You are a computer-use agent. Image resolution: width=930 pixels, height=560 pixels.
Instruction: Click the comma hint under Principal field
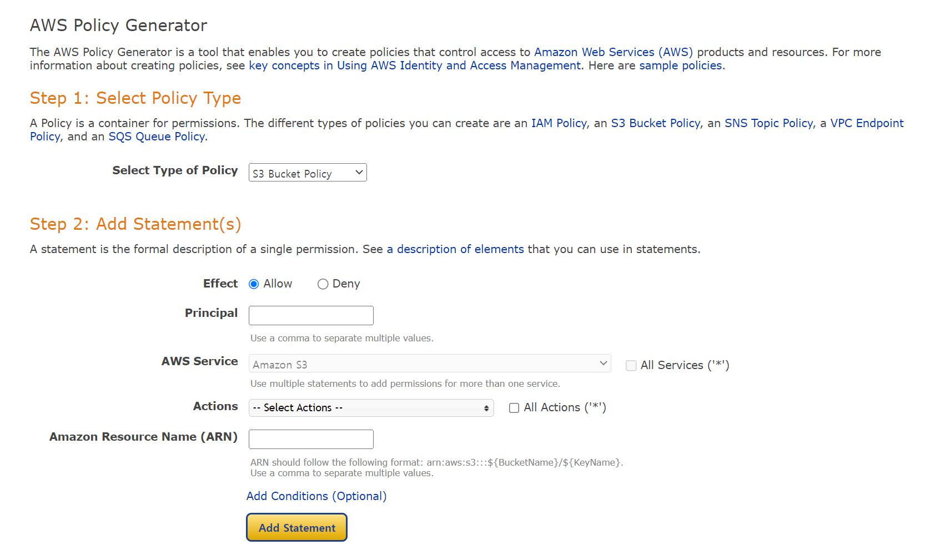coord(342,338)
